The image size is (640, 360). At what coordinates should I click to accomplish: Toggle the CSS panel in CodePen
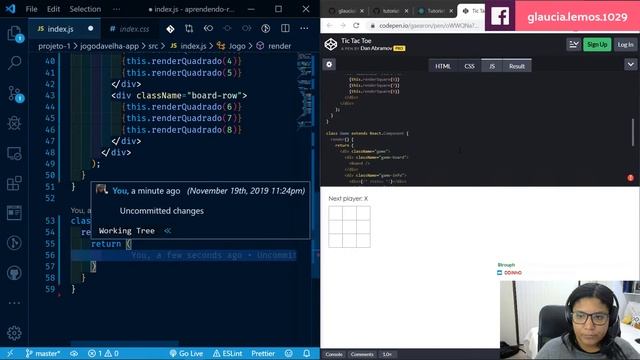coord(469,66)
